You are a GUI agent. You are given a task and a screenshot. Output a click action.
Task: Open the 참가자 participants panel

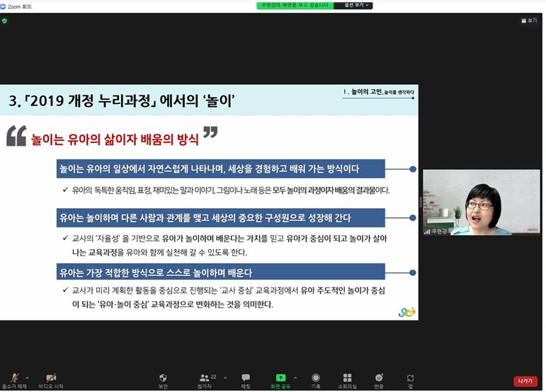click(205, 379)
